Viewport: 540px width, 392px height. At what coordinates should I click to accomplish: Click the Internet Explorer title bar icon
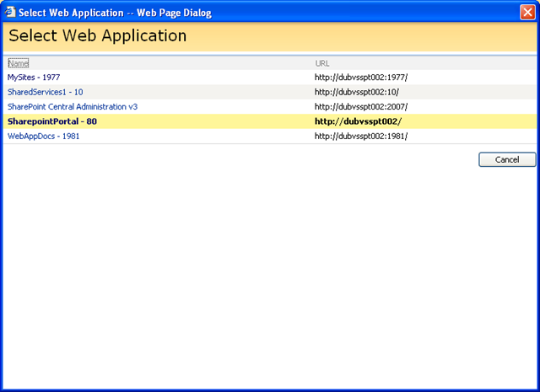pos(10,12)
